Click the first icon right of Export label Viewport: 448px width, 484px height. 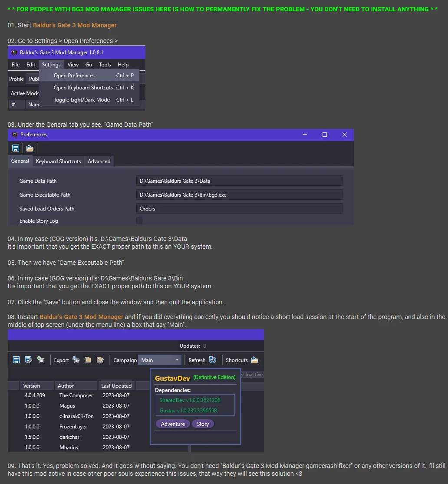click(76, 360)
